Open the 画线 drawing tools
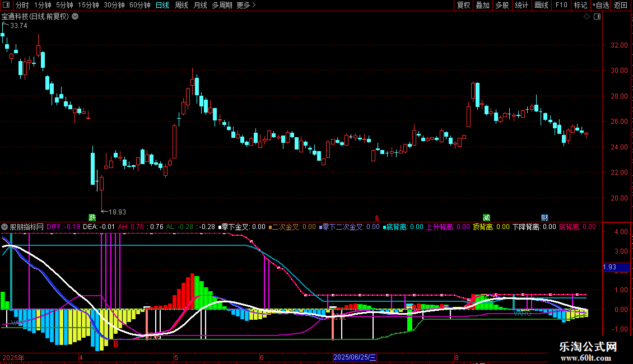Screen dimensions: 633x364 tap(541, 5)
